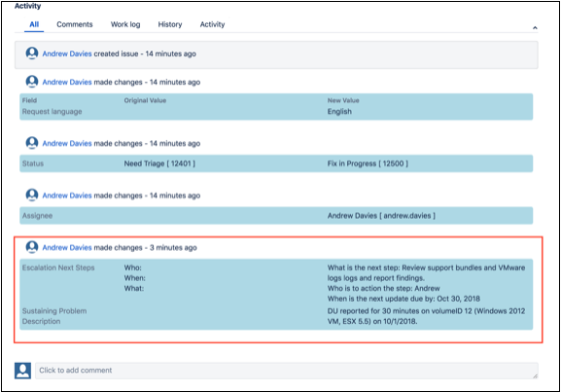Open Andrew Davies link in created issue entry
The image size is (561, 392).
(67, 53)
